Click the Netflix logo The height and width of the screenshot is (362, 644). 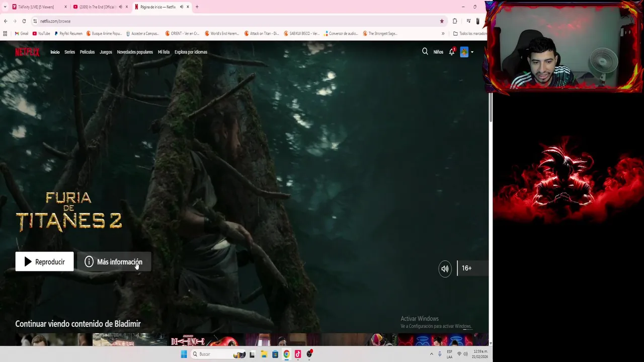click(x=27, y=52)
